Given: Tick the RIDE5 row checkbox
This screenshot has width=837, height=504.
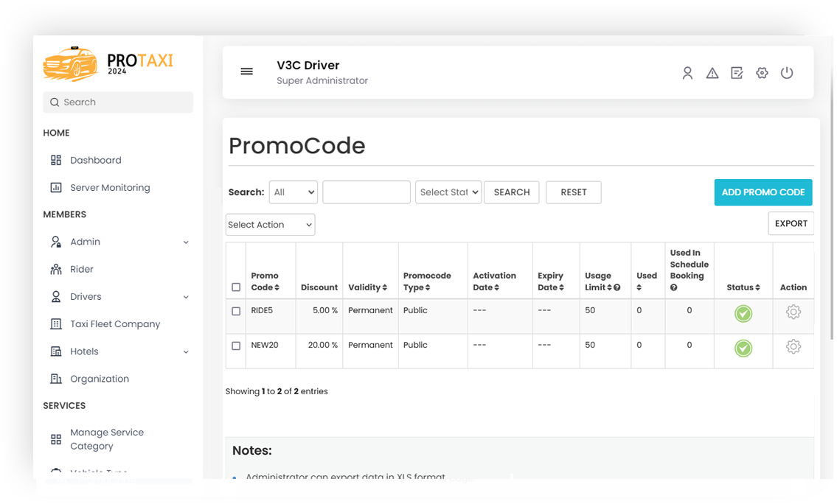Looking at the screenshot, I should pos(236,311).
